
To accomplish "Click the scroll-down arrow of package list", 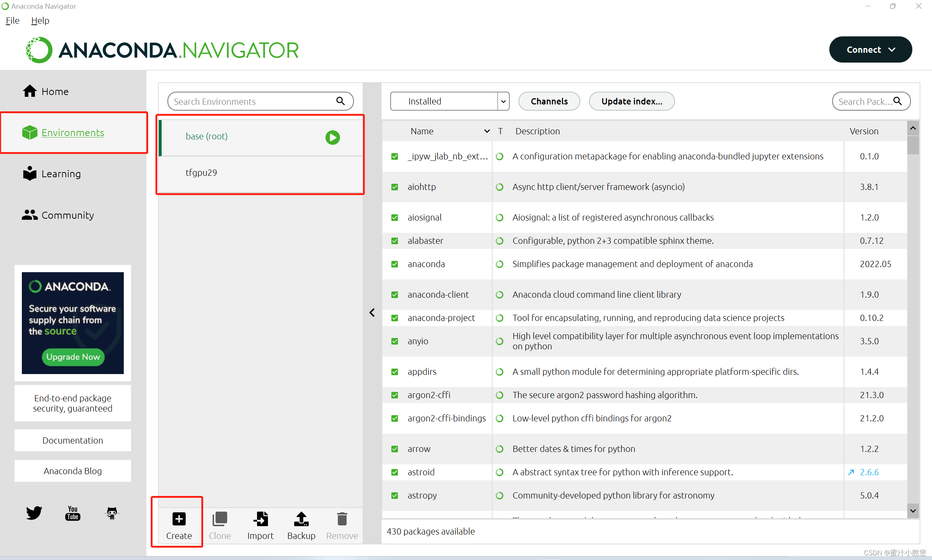I will click(913, 511).
